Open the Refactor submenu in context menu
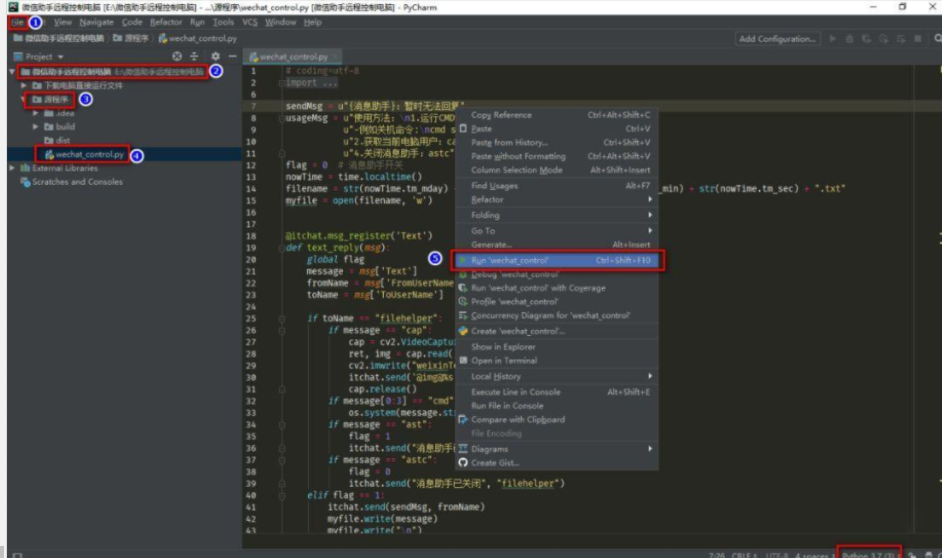 (x=558, y=199)
